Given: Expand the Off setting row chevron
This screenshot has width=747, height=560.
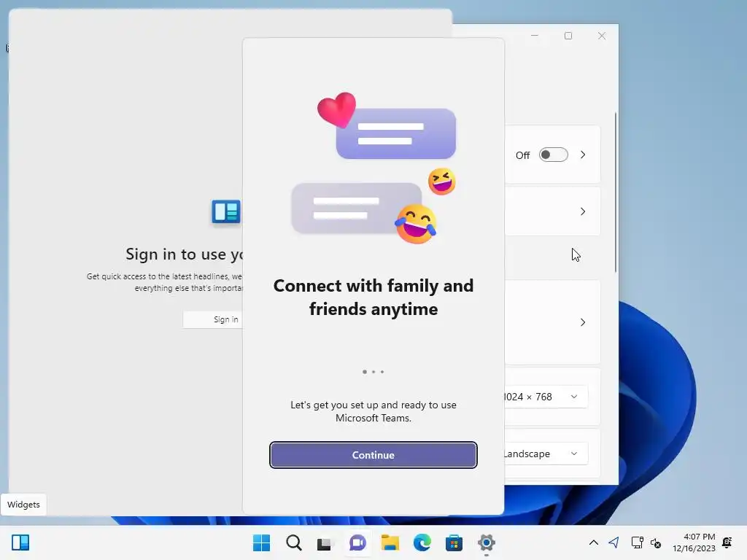Looking at the screenshot, I should 583,155.
